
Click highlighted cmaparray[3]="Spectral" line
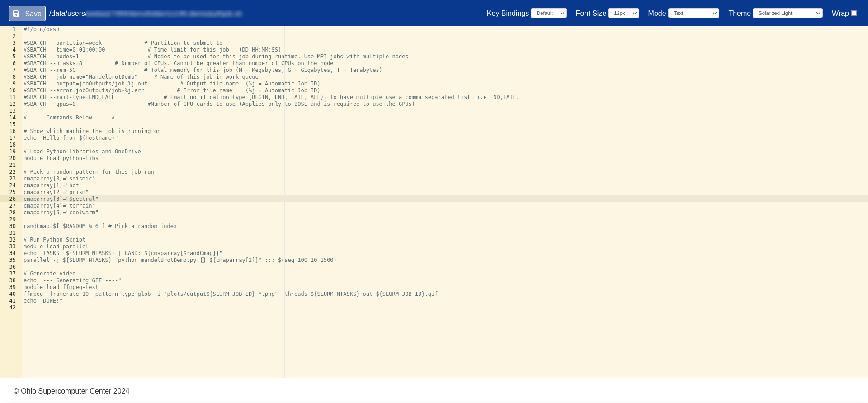pos(61,199)
